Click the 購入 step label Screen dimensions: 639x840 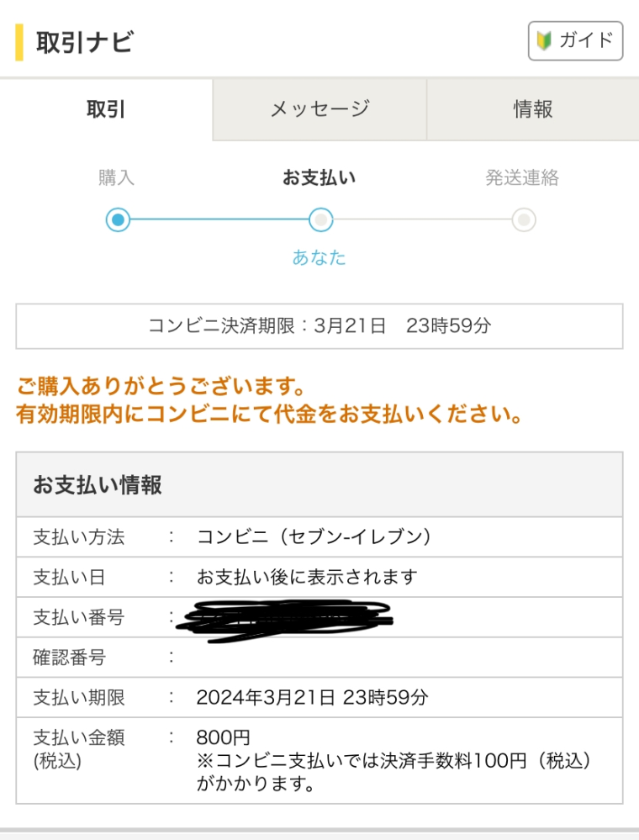[116, 177]
